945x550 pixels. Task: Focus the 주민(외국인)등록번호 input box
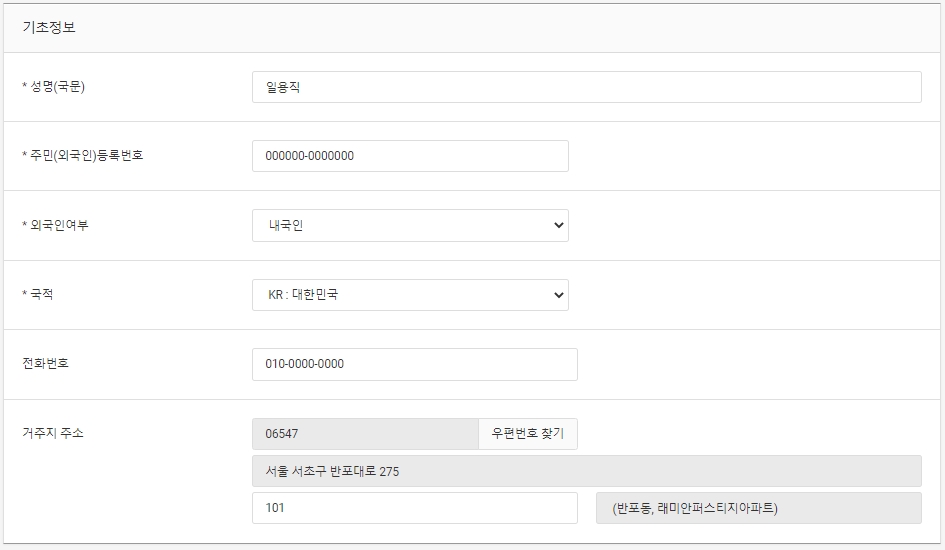tap(410, 156)
